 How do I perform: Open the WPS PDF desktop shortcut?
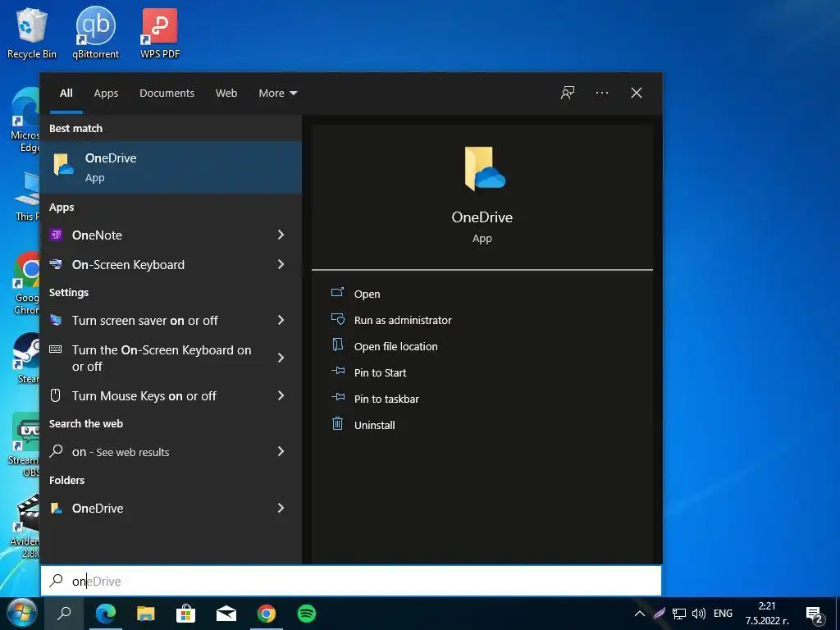160,32
